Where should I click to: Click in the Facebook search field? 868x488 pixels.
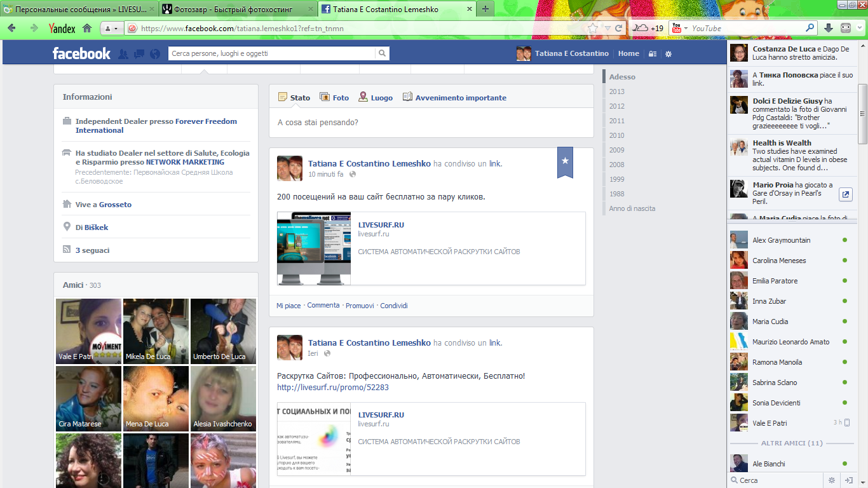click(x=273, y=53)
